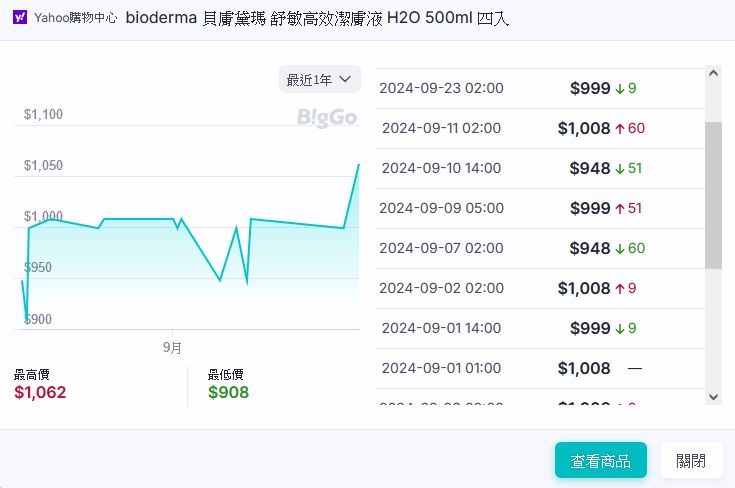Viewport: 735px width, 488px height.
Task: Click the Yahoo purchase center logo icon
Action: tap(20, 18)
